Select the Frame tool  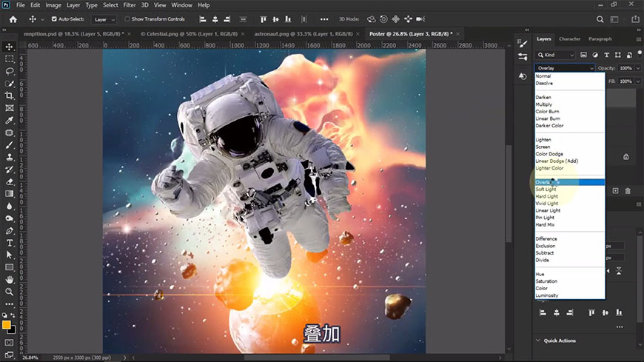point(9,108)
